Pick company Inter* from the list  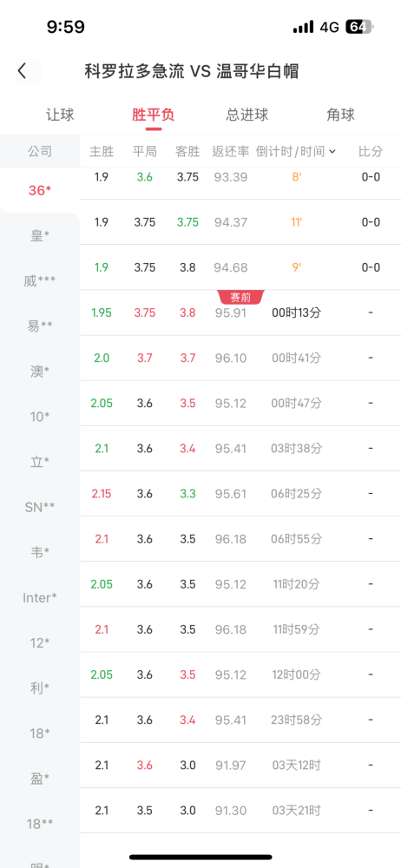[40, 598]
